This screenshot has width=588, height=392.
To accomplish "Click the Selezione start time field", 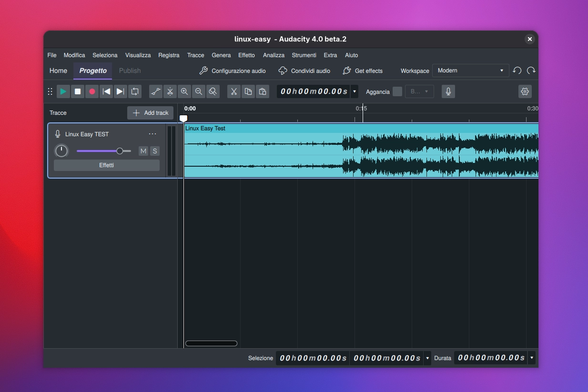I will [313, 358].
